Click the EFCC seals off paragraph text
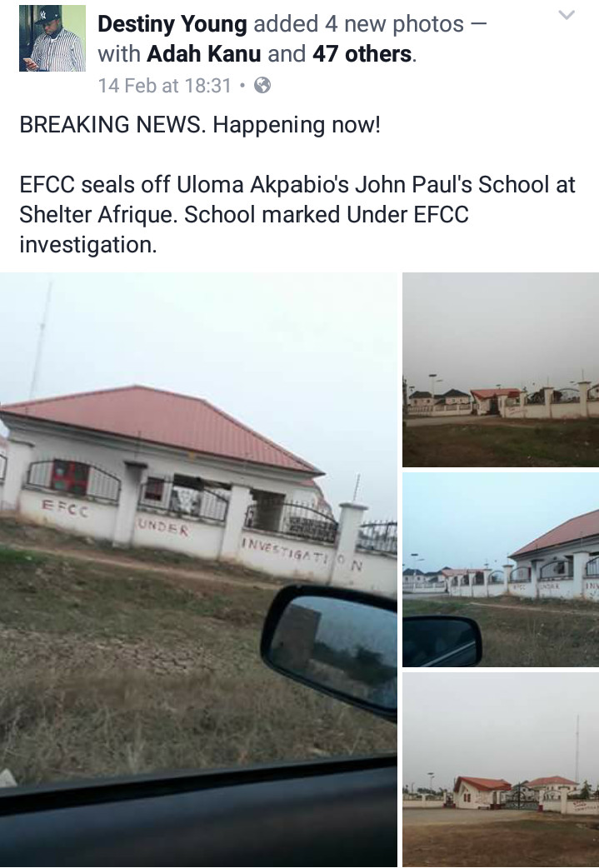Screen dimensions: 599x868 click(x=298, y=214)
